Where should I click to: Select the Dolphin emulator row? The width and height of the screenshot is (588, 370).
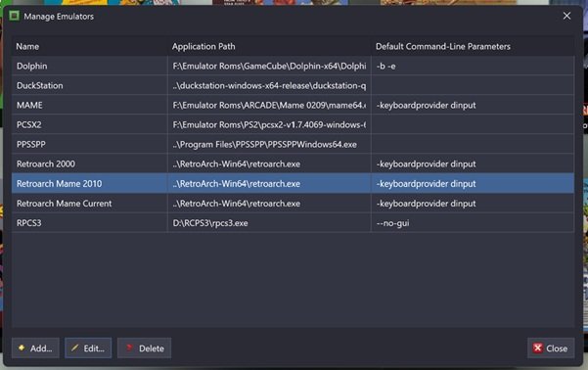click(x=293, y=66)
